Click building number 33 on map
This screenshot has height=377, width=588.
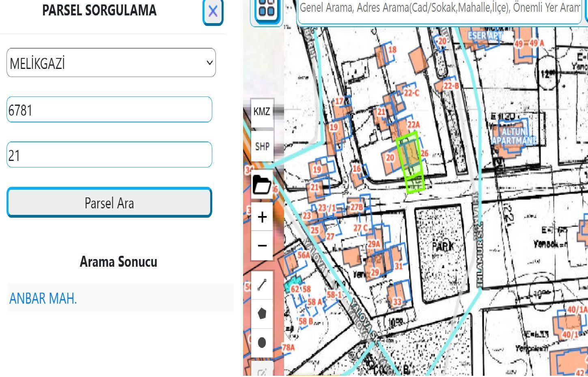pos(397,301)
